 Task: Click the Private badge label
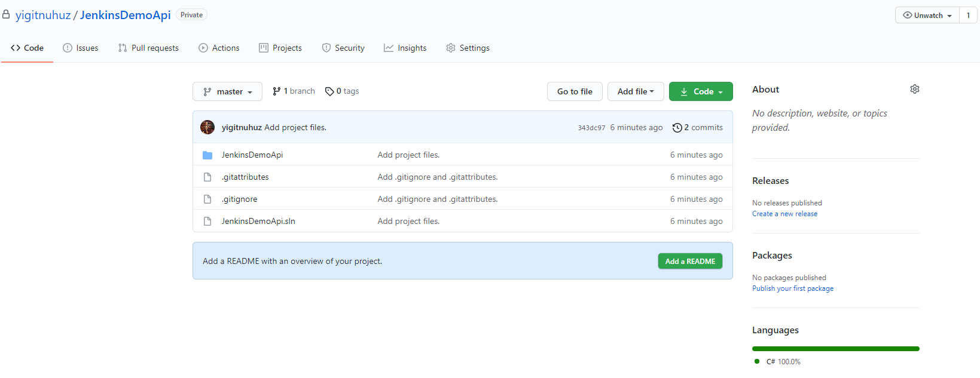click(x=191, y=15)
